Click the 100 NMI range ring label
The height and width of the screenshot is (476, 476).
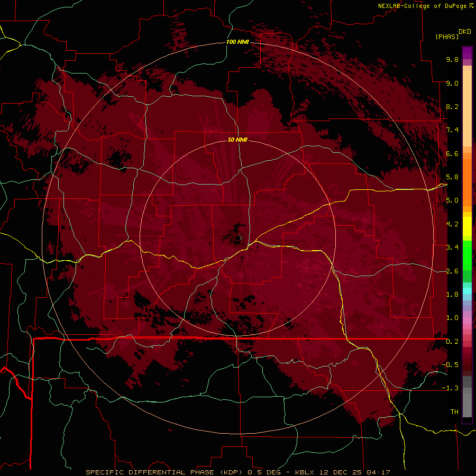click(237, 42)
